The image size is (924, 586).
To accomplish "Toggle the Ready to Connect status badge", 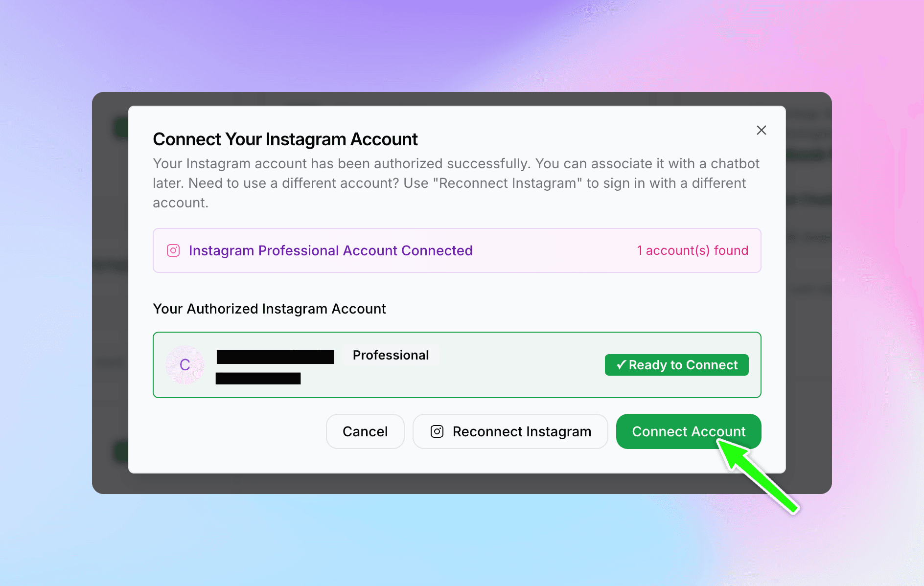I will click(676, 364).
